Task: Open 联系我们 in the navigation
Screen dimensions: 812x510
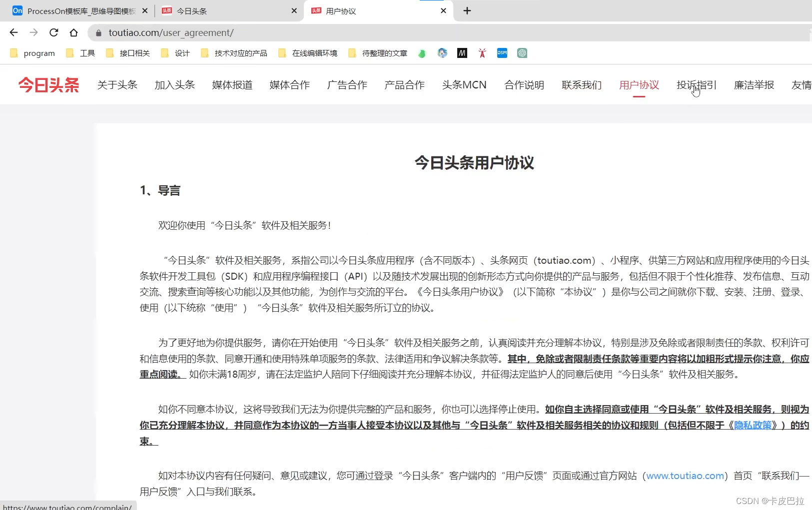Action: click(582, 85)
